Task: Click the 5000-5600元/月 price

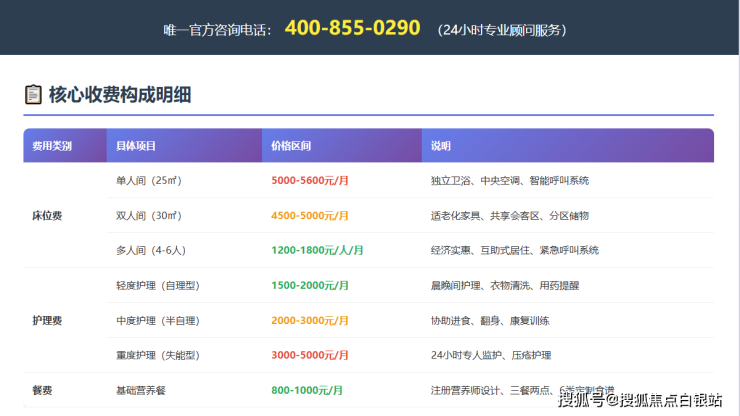Action: [x=310, y=181]
